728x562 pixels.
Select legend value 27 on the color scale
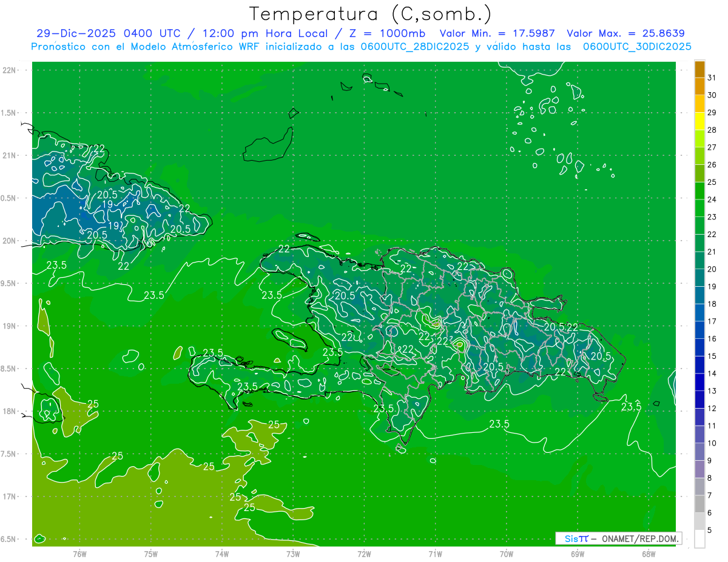coord(712,147)
